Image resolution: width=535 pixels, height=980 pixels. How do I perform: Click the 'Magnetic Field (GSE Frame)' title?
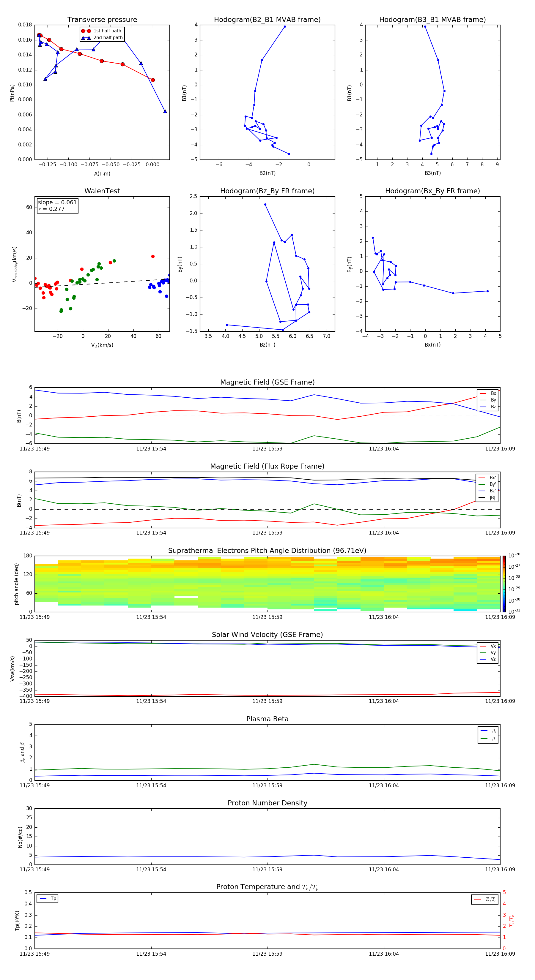pos(267,382)
